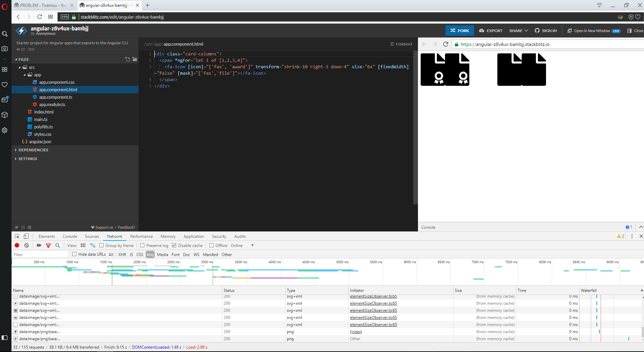Toggle Hide data URLs filter
Image resolution: width=644 pixels, height=352 pixels.
click(74, 254)
